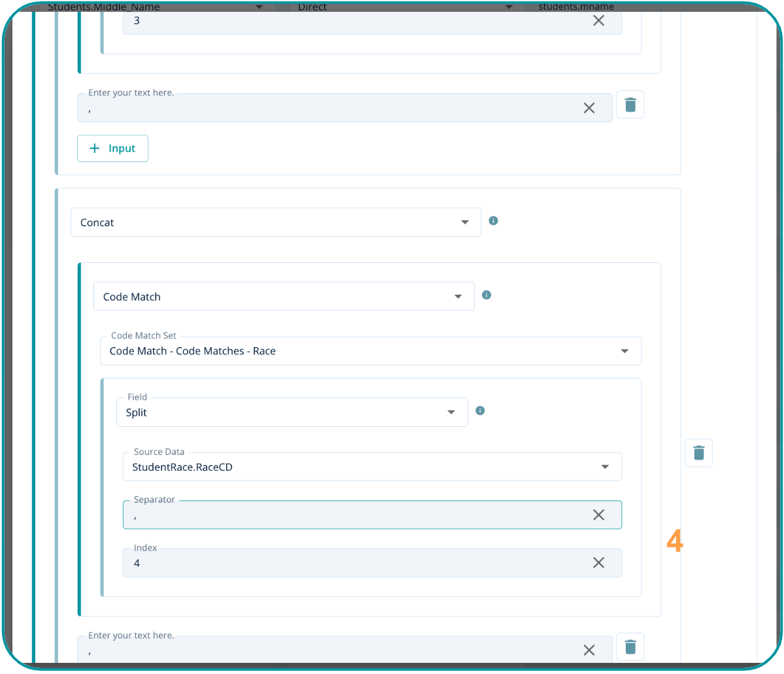Clear the Index value 4 using X
The height and width of the screenshot is (674, 784).
[598, 563]
